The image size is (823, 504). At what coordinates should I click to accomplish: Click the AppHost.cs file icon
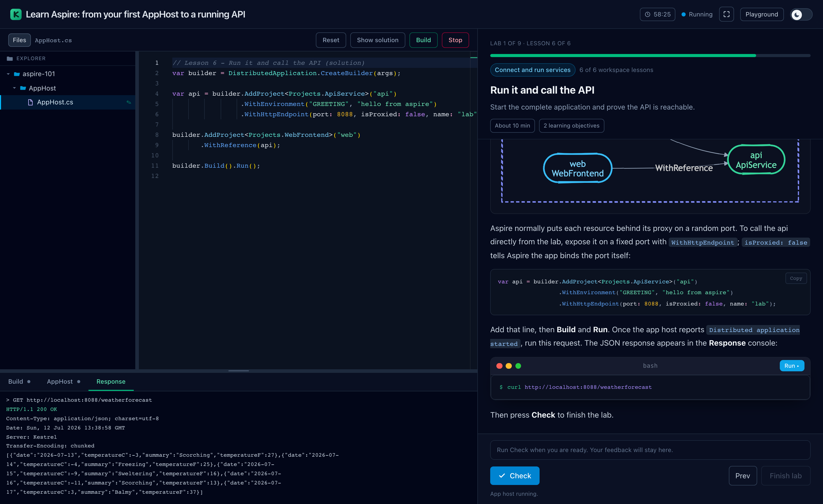tap(30, 102)
